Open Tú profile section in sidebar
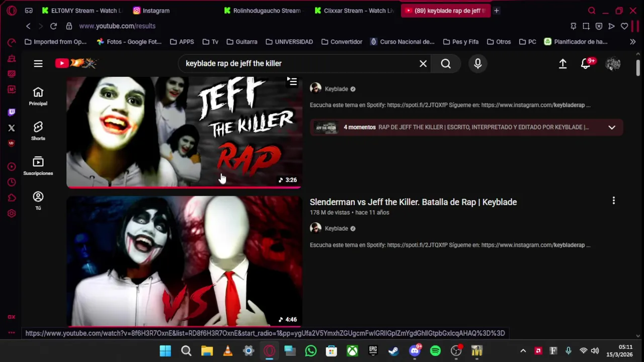This screenshot has height=362, width=644. tap(38, 200)
